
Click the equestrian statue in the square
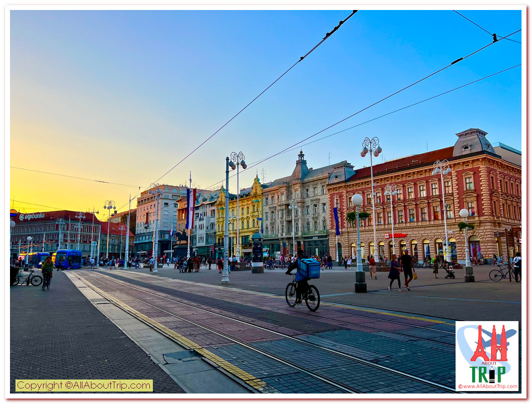pyautogui.click(x=181, y=236)
